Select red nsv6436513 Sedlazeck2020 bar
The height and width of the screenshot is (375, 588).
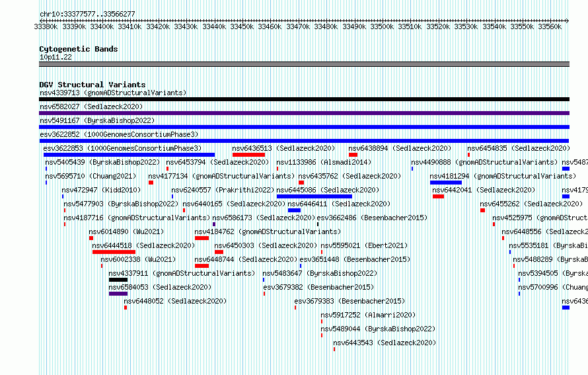(248, 155)
